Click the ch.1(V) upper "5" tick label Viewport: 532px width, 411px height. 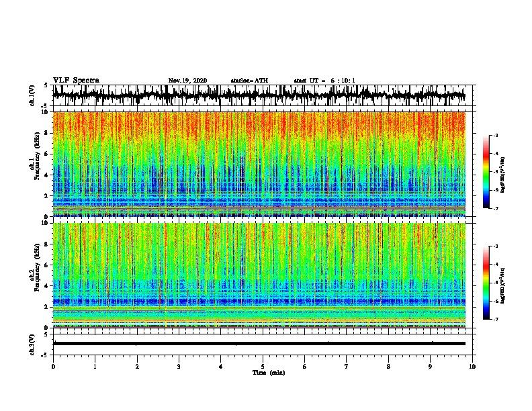pyautogui.click(x=46, y=85)
